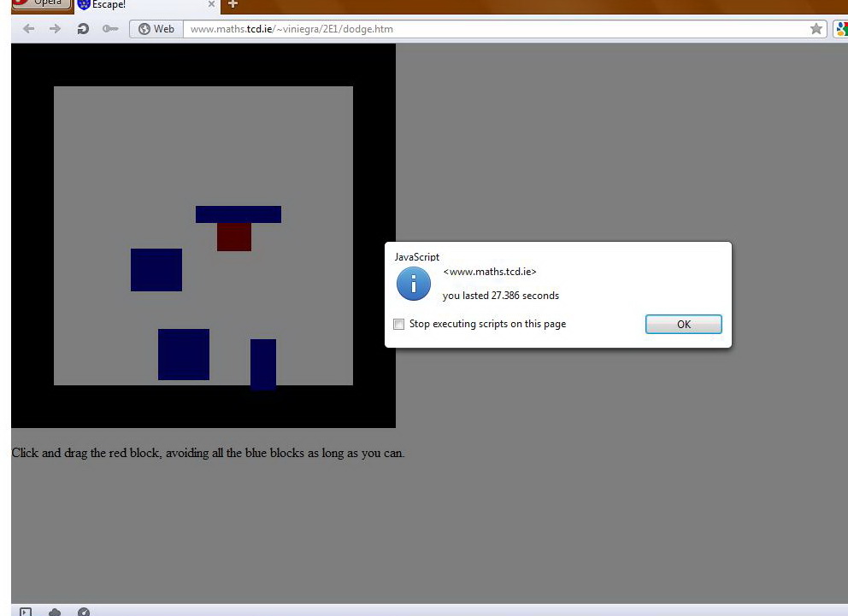848x616 pixels.
Task: Click the tall narrow blue block at bottom
Action: point(263,364)
